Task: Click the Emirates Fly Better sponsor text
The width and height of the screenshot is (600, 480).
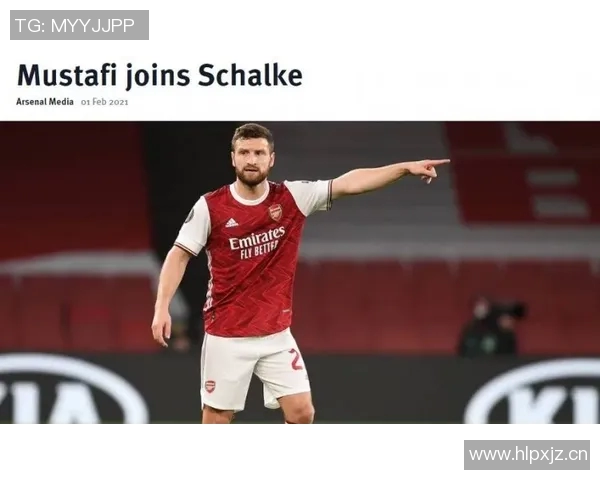Action: tap(257, 242)
